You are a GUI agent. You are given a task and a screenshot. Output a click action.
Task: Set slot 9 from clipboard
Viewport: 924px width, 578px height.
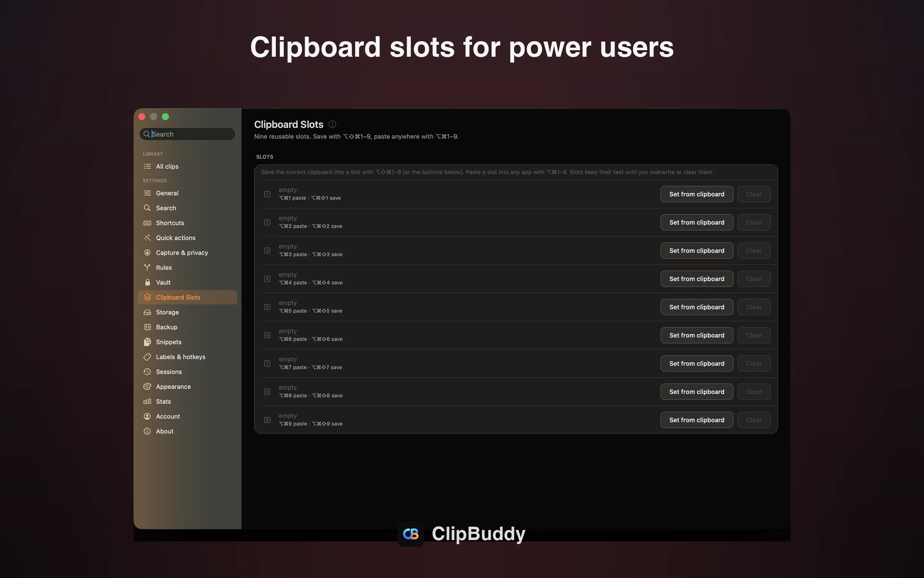pos(697,420)
